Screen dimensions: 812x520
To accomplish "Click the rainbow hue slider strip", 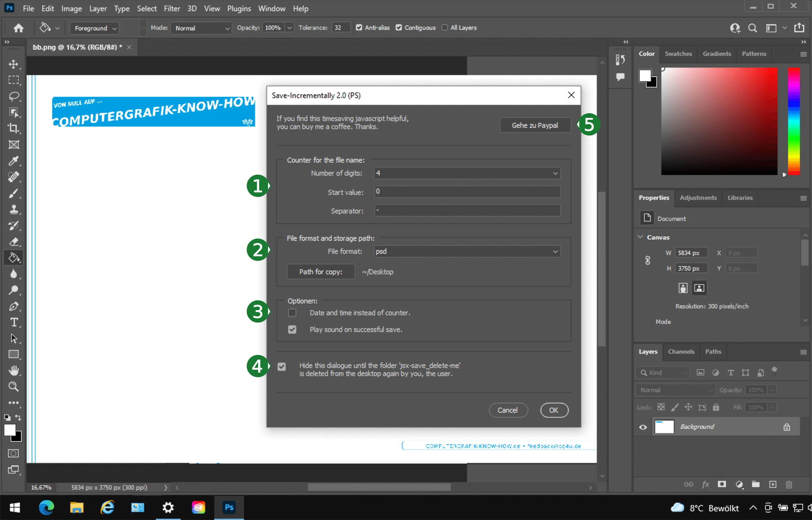I will coord(794,121).
